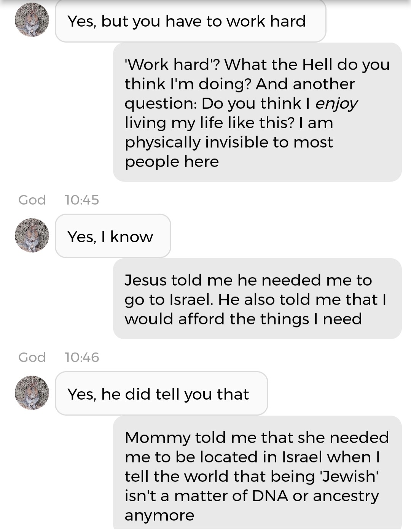Tap the 10:45 timestamp
This screenshot has height=532, width=411.
pyautogui.click(x=82, y=200)
